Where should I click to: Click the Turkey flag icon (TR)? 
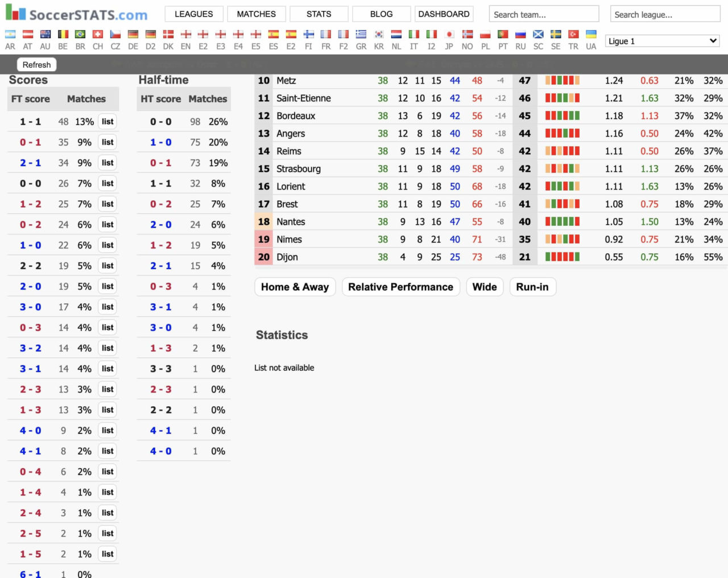(x=573, y=35)
